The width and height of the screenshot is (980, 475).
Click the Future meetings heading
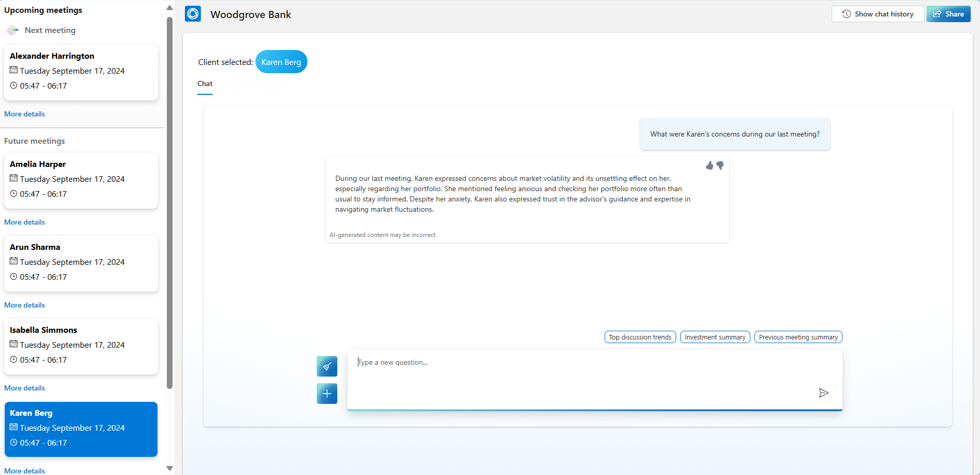click(x=35, y=141)
